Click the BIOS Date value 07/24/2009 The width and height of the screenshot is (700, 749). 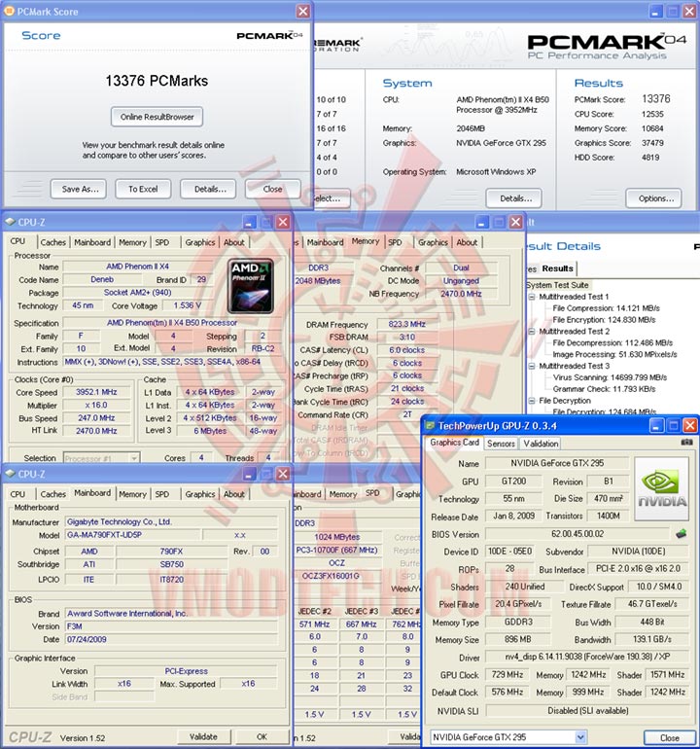(x=171, y=639)
